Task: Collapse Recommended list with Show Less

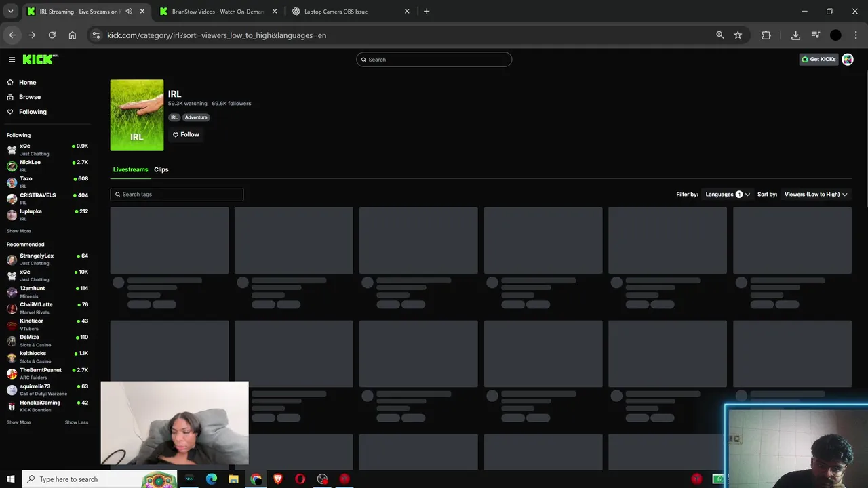Action: (x=77, y=422)
